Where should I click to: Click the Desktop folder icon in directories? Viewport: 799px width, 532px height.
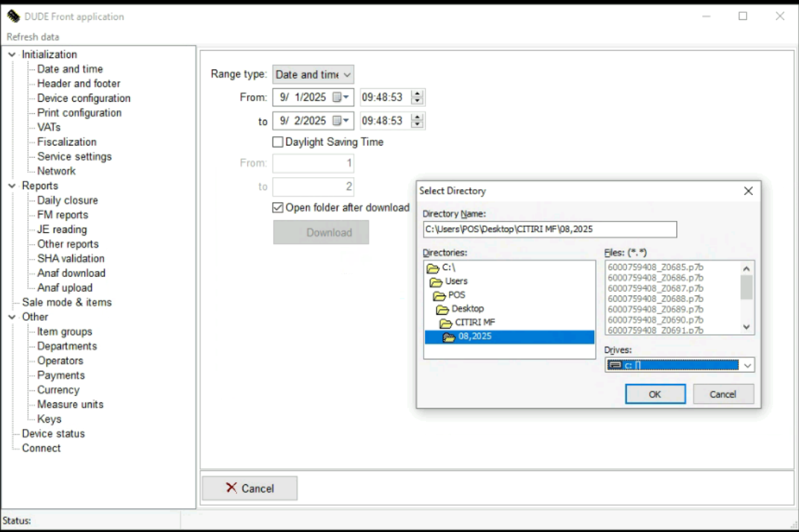442,309
